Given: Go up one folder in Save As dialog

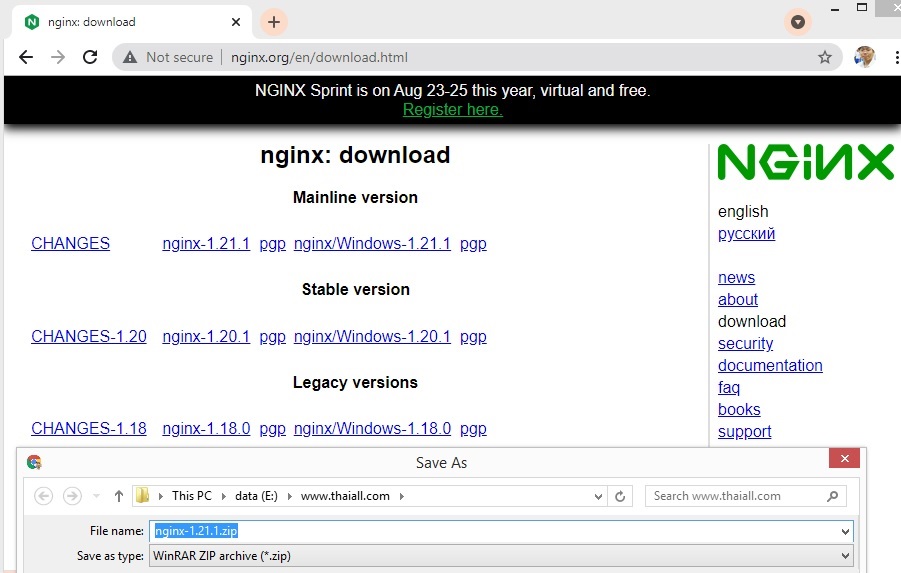Looking at the screenshot, I should (119, 496).
